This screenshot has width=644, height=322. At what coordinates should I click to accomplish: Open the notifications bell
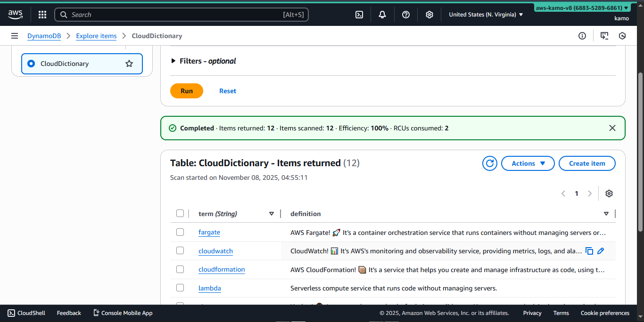pyautogui.click(x=382, y=15)
